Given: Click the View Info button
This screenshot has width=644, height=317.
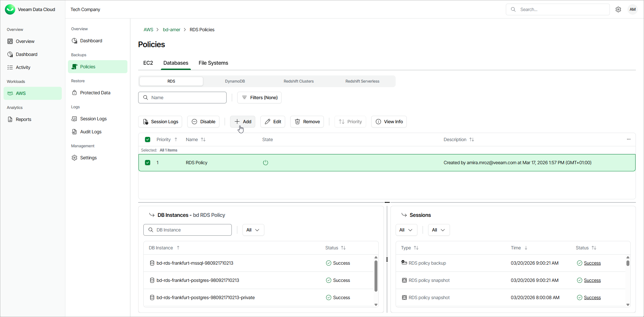Looking at the screenshot, I should click(x=389, y=122).
